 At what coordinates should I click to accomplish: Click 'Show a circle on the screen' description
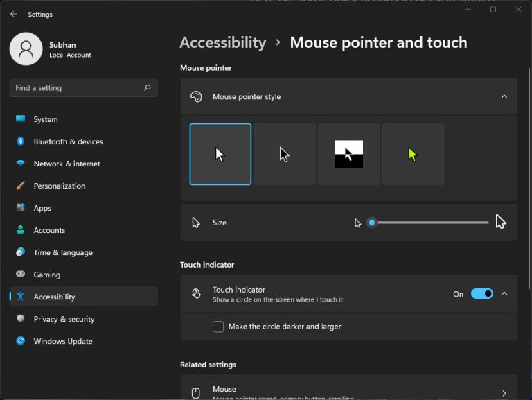(x=278, y=299)
